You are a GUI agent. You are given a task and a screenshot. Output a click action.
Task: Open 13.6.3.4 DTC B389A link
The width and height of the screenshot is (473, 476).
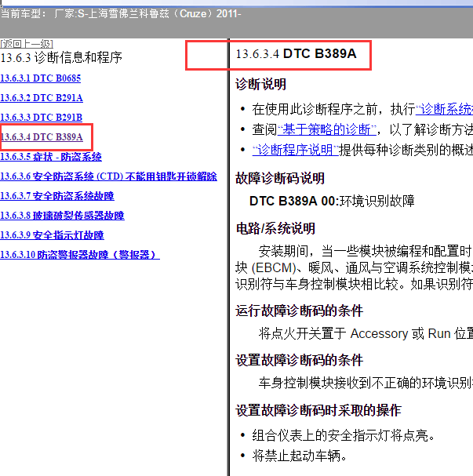pyautogui.click(x=42, y=137)
